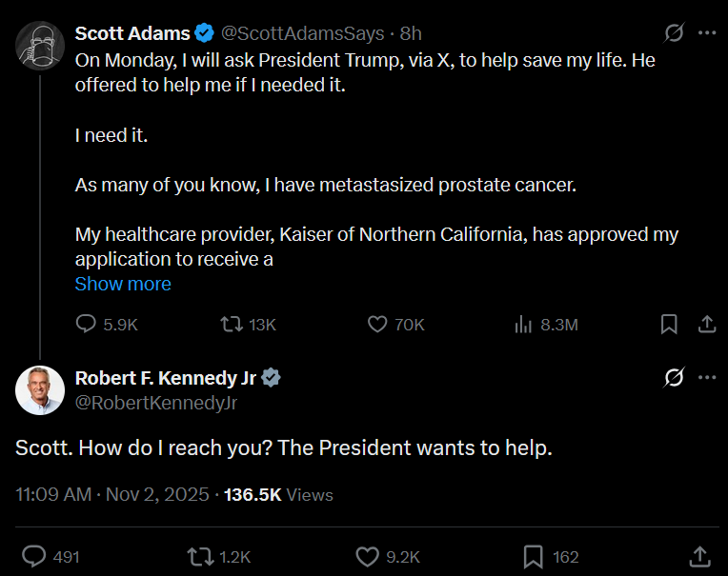Like Robert F. Kennedy Jr's post
The image size is (728, 576).
tap(367, 556)
